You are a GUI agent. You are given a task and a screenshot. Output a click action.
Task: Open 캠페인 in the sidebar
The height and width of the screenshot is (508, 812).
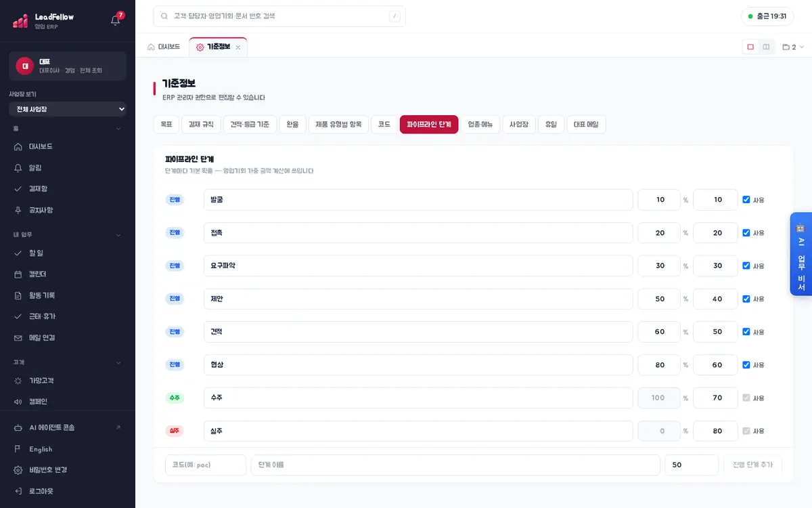[x=68, y=402]
